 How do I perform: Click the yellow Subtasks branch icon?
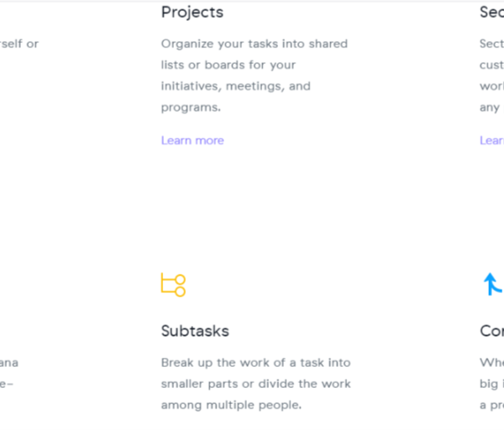pyautogui.click(x=173, y=285)
